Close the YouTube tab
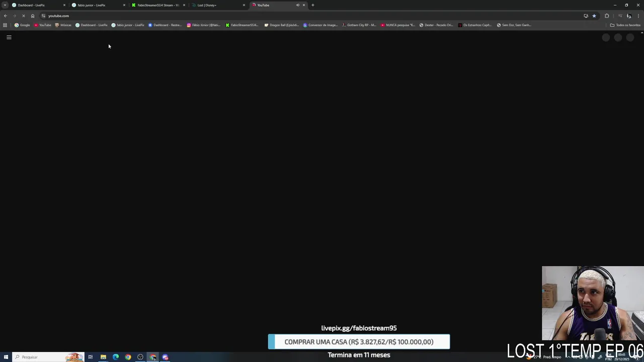 point(304,5)
